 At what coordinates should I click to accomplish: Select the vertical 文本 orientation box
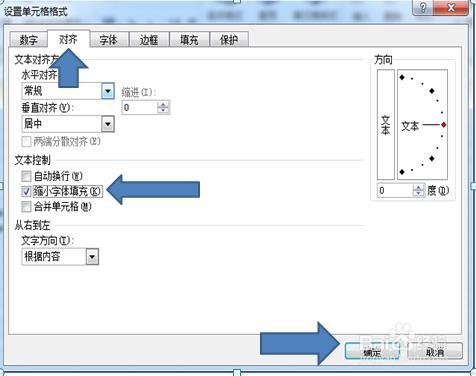click(x=386, y=125)
